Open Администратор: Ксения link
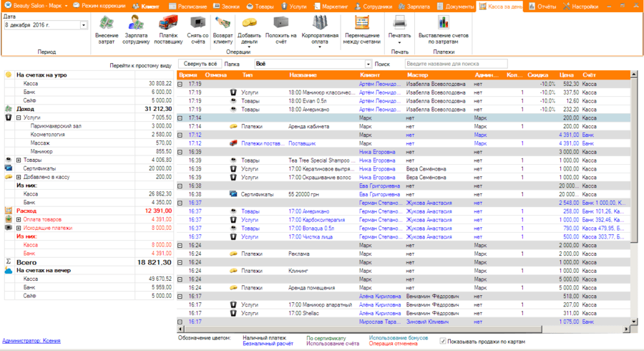Image resolution: width=644 pixels, height=351 pixels. [31, 340]
